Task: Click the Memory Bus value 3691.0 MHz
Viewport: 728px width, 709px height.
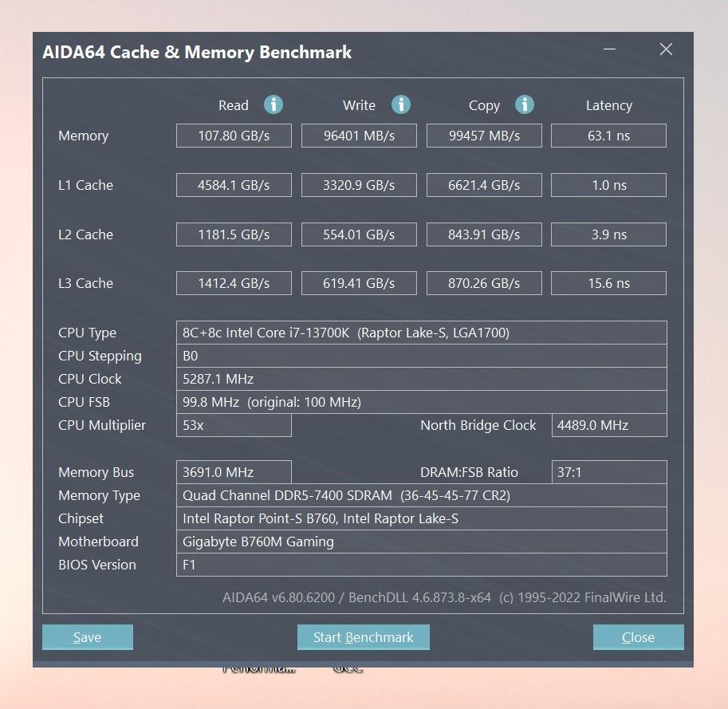Action: click(234, 472)
